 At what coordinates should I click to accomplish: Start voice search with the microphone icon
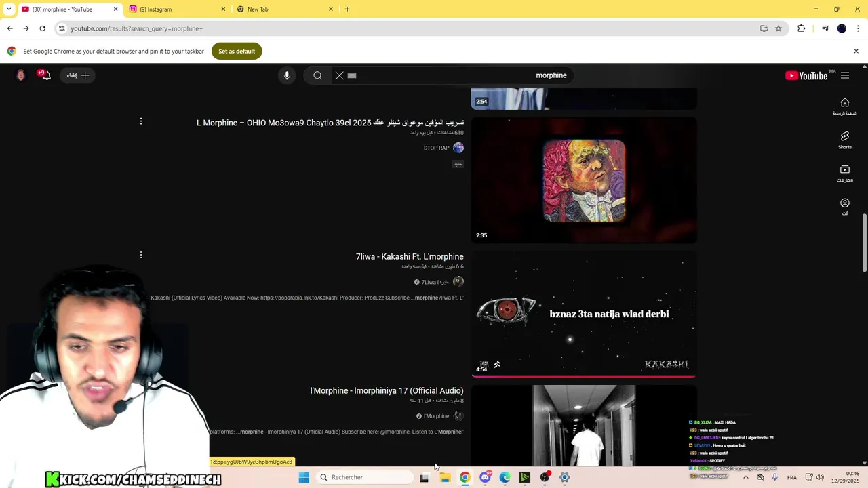(x=287, y=75)
